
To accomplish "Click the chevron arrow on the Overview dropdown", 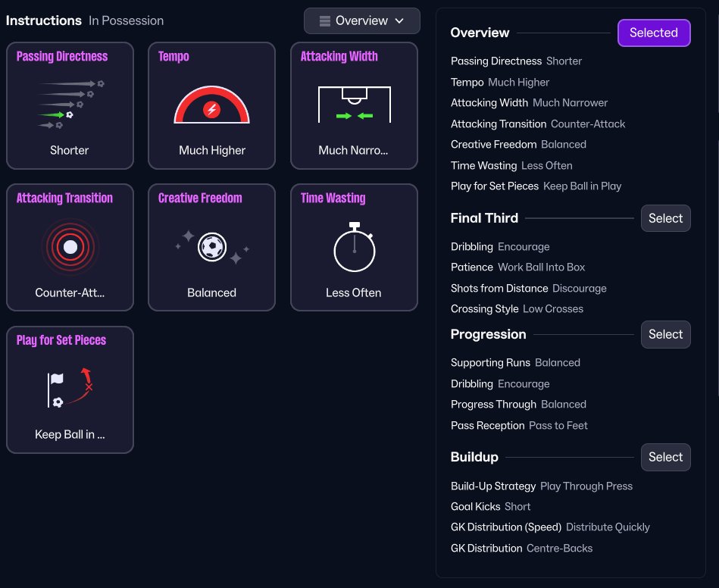I will (x=399, y=21).
